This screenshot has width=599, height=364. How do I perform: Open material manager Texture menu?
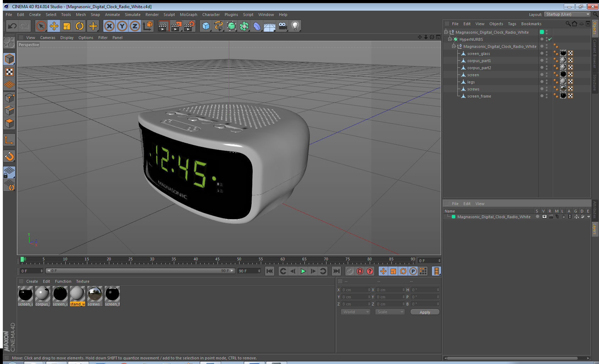[83, 281]
